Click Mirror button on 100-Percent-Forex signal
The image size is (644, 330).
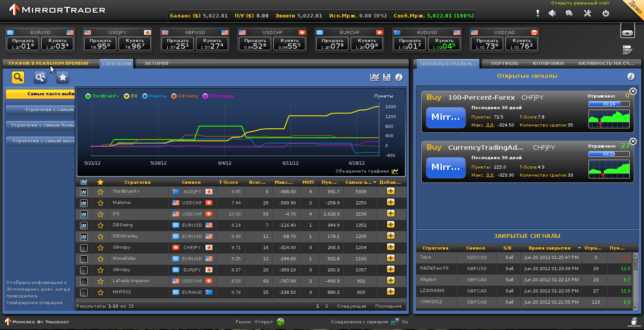(x=446, y=117)
